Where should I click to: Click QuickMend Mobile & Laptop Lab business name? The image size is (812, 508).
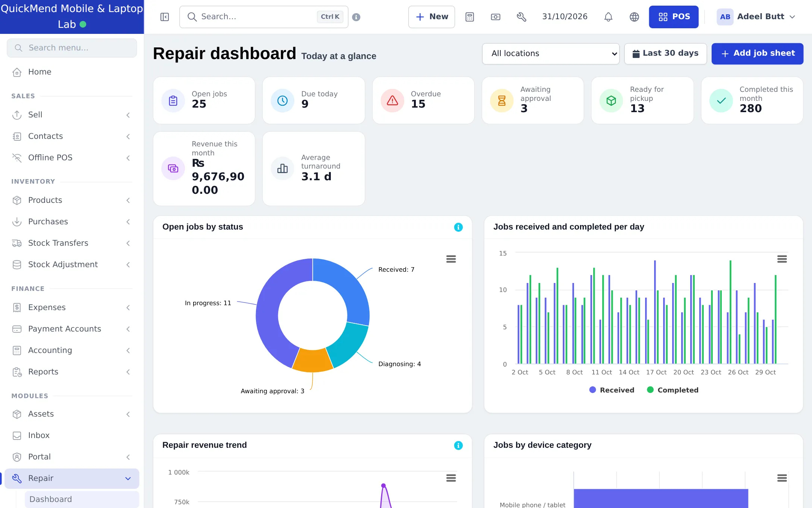[x=72, y=17]
